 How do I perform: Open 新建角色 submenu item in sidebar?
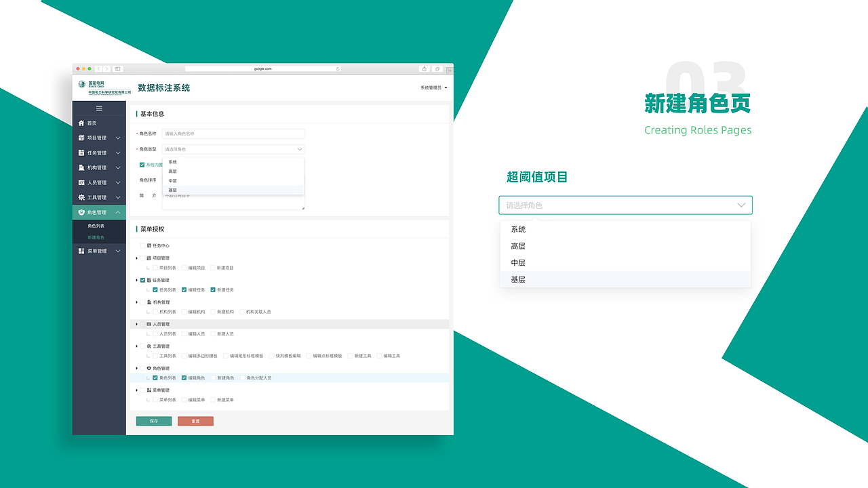pos(96,238)
